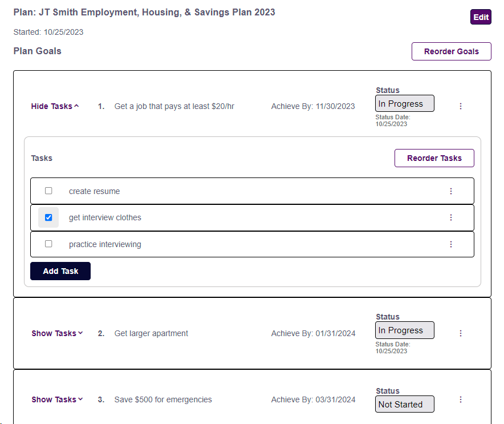The width and height of the screenshot is (504, 424).
Task: Open the kebab menu for 'create resume' task
Action: pos(451,191)
